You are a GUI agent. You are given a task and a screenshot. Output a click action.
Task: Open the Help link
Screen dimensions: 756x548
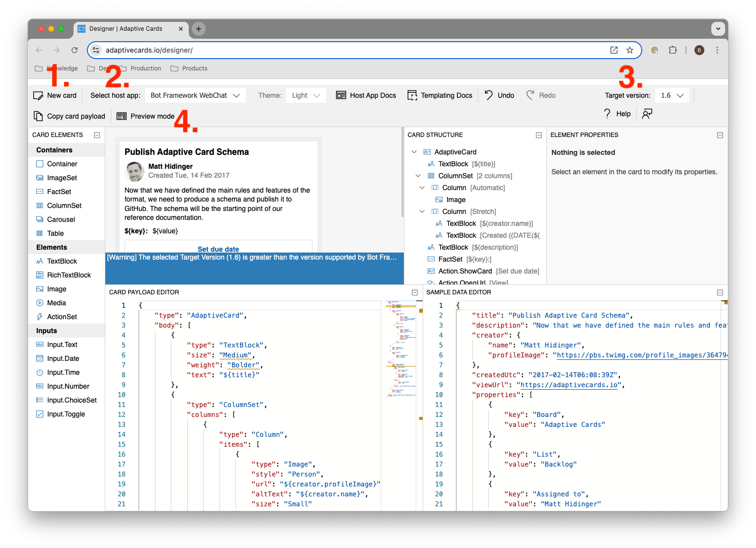point(617,114)
